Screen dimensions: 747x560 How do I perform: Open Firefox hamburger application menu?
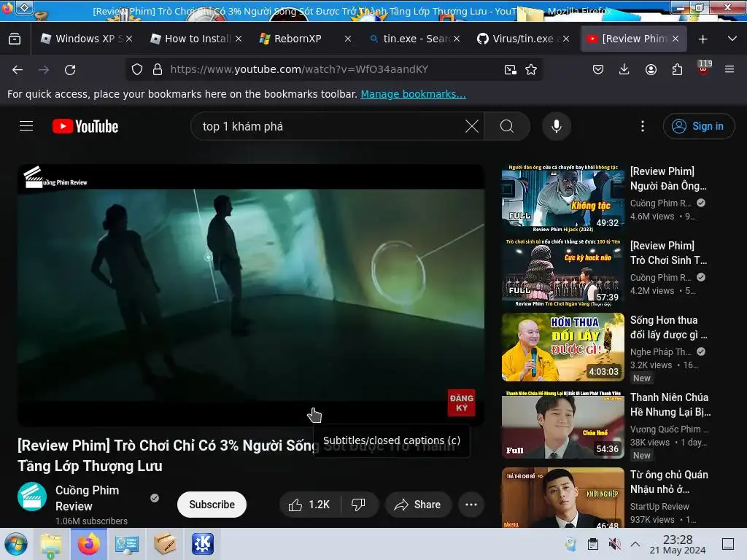(x=729, y=69)
